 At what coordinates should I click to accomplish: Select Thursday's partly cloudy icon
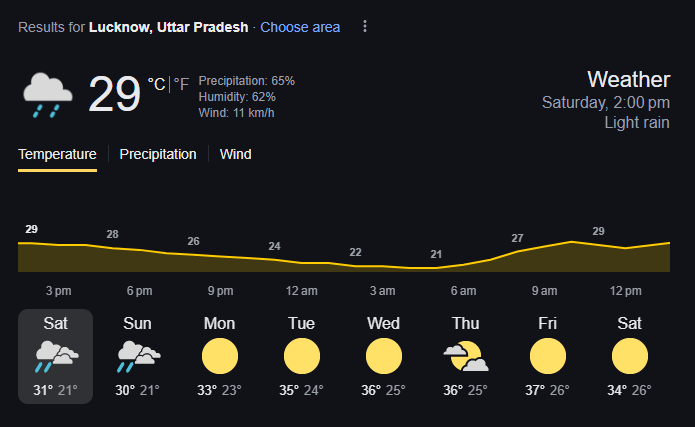(x=465, y=357)
